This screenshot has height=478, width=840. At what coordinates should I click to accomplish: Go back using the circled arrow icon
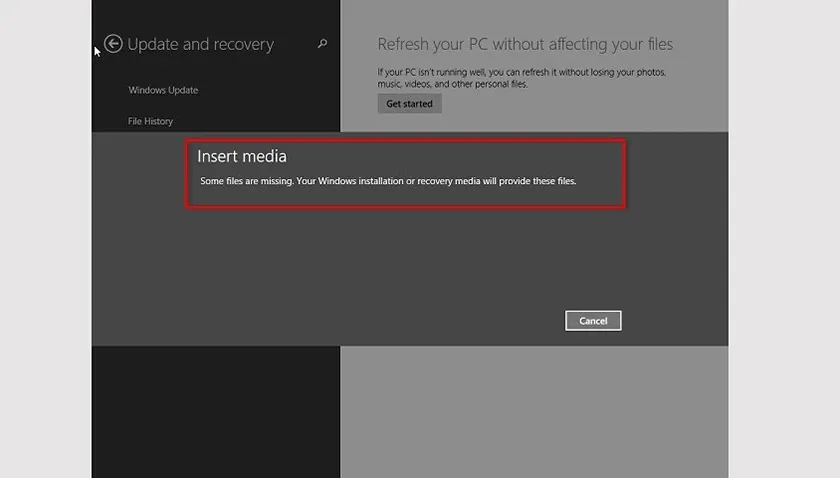point(113,43)
